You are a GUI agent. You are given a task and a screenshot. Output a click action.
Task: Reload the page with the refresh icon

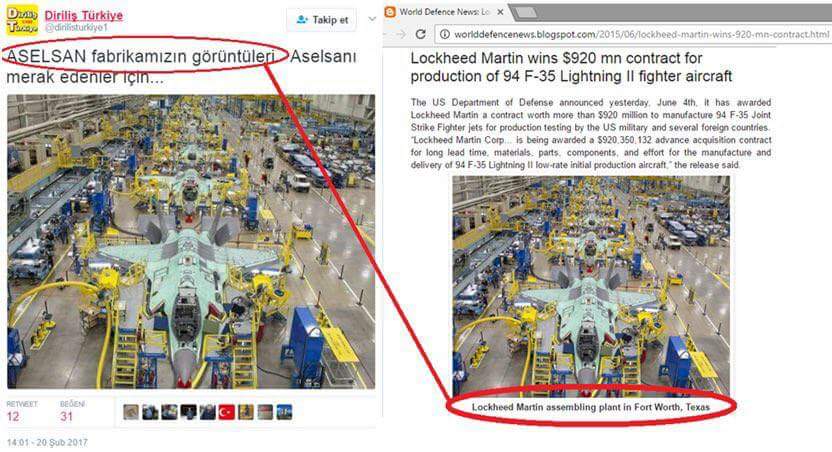pyautogui.click(x=420, y=34)
